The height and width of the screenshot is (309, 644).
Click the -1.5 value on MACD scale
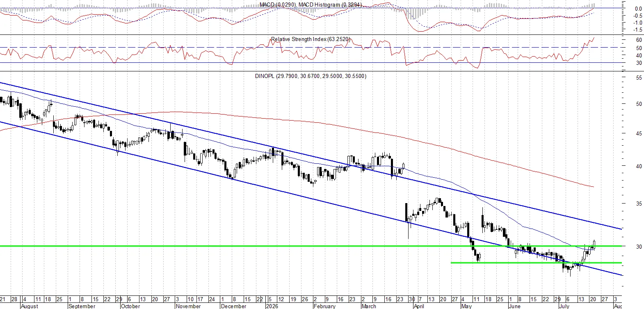(x=638, y=30)
